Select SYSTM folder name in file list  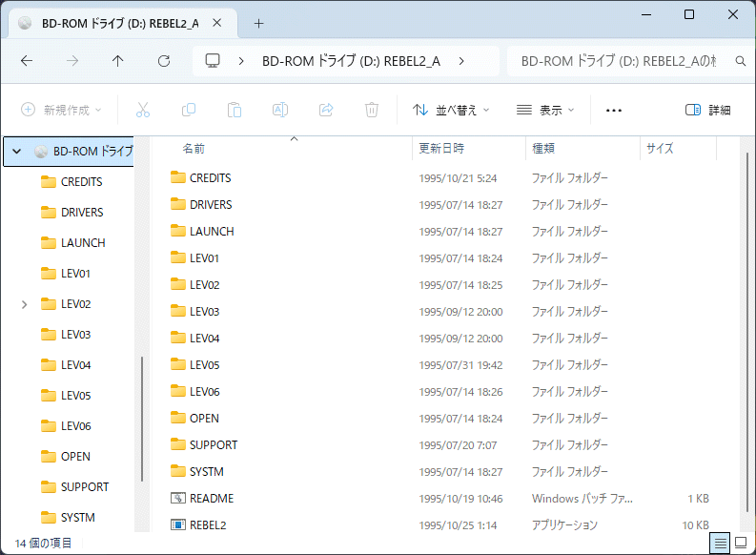coord(206,472)
